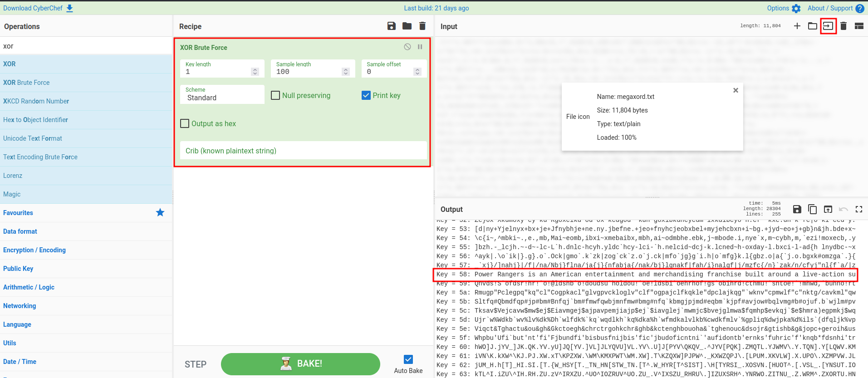This screenshot has height=378, width=868.
Task: Select the Magic operation
Action: click(86, 194)
